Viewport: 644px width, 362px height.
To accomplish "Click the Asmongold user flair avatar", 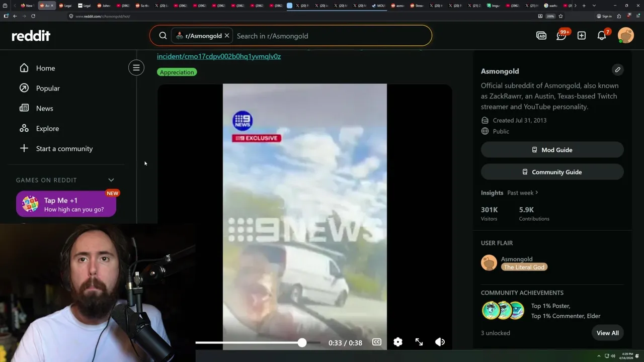I will 489,263.
